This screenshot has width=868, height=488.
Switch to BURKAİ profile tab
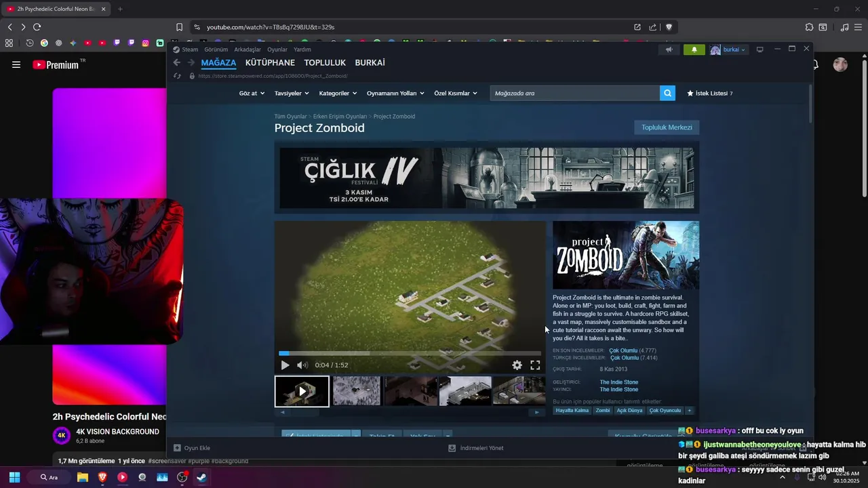[x=370, y=62]
